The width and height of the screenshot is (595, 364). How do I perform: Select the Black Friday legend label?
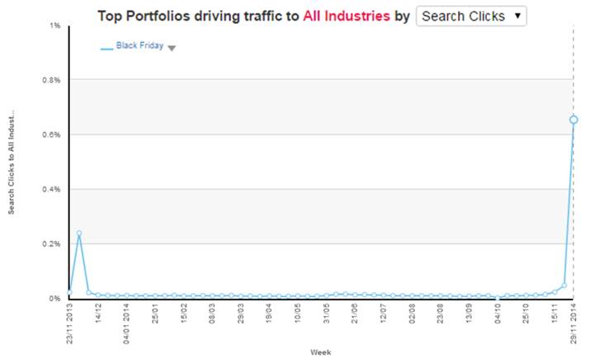pos(139,46)
